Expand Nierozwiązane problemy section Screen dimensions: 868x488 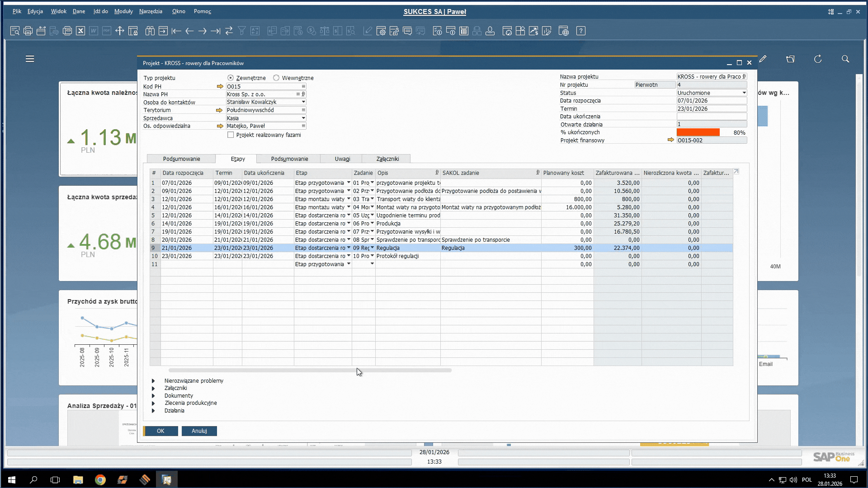153,381
